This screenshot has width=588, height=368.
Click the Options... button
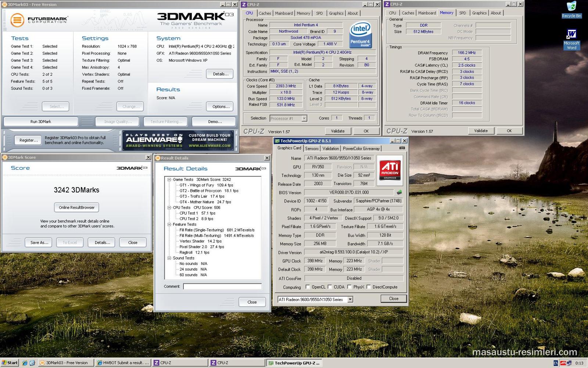click(x=220, y=106)
